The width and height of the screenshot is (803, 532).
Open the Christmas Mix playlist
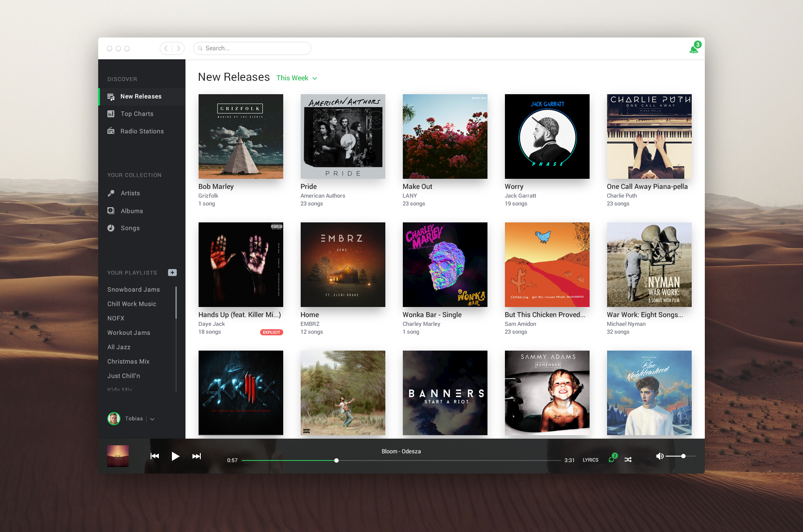click(x=128, y=361)
